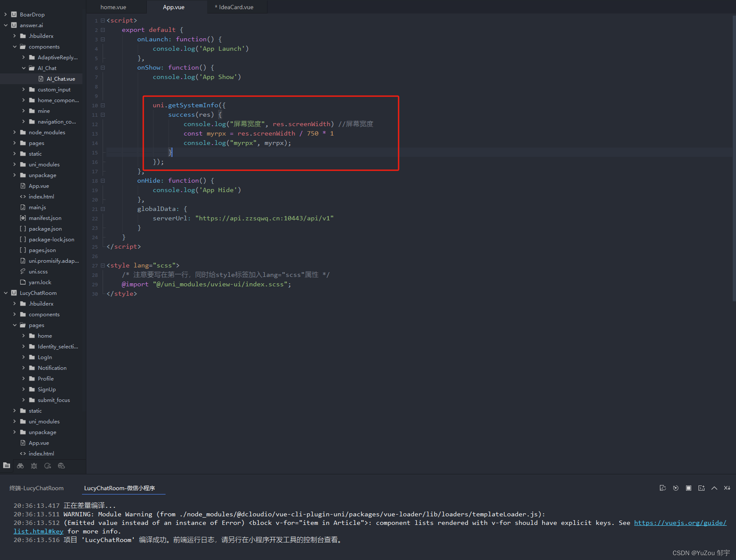The width and height of the screenshot is (736, 560).
Task: Fold the onLaunch function at line 3
Action: 103,39
